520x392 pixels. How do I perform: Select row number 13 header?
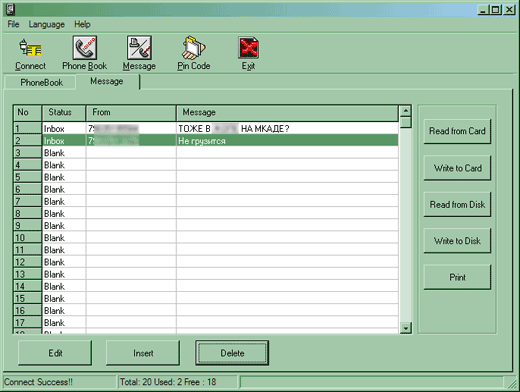[x=27, y=274]
